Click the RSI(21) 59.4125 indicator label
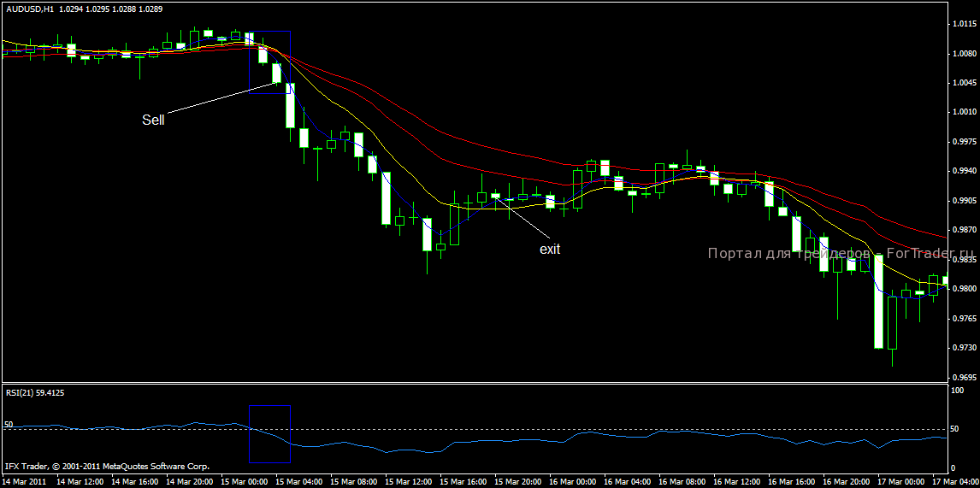Image resolution: width=980 pixels, height=488 pixels. 35,393
